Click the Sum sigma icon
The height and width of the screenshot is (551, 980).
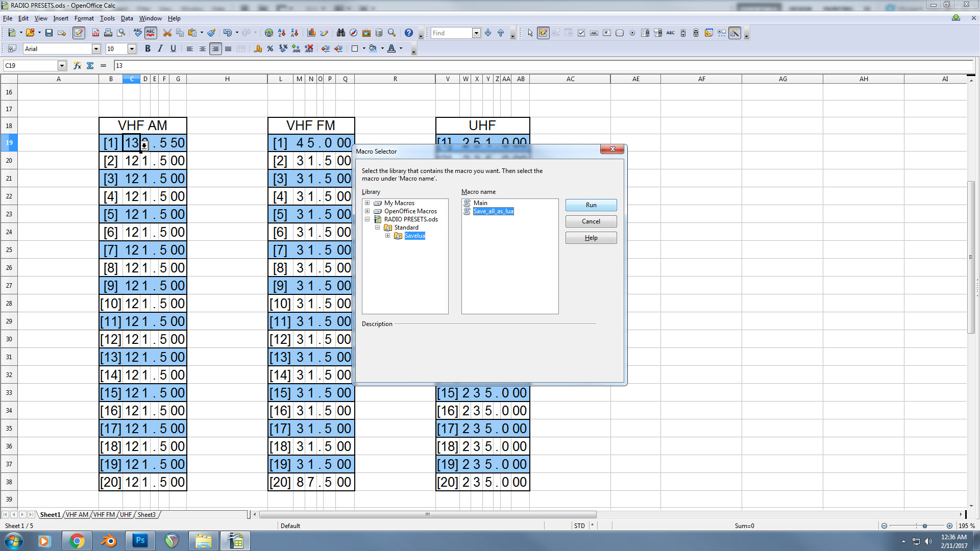click(x=90, y=65)
